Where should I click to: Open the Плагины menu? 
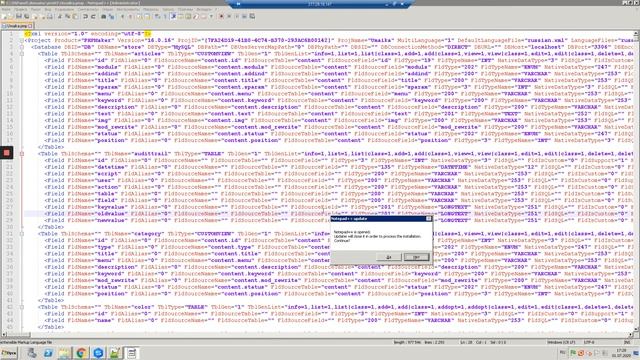pyautogui.click(x=185, y=9)
